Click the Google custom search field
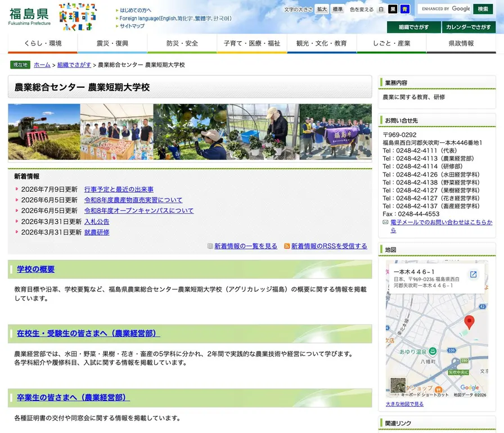 (444, 8)
